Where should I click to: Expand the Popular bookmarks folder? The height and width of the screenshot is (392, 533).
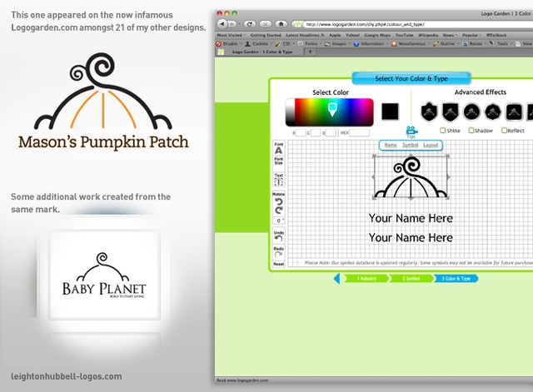471,35
